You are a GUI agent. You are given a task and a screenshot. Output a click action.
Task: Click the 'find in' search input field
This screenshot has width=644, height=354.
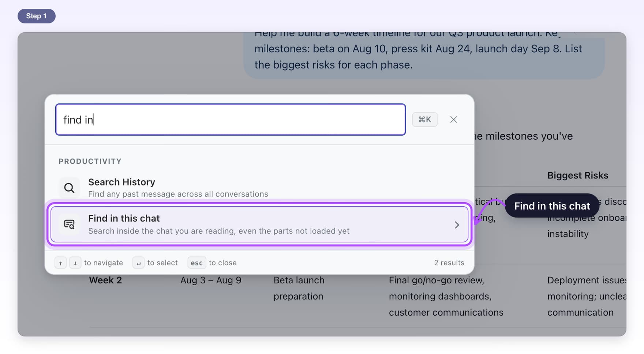pos(231,120)
